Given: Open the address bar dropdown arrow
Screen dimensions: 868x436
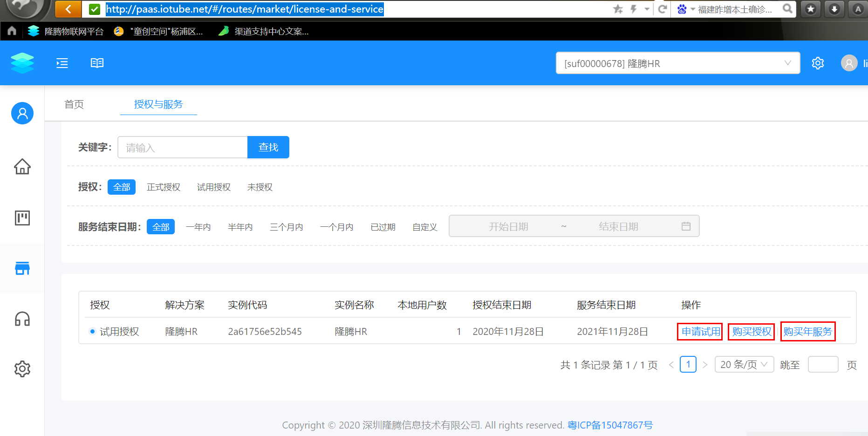Looking at the screenshot, I should (647, 9).
